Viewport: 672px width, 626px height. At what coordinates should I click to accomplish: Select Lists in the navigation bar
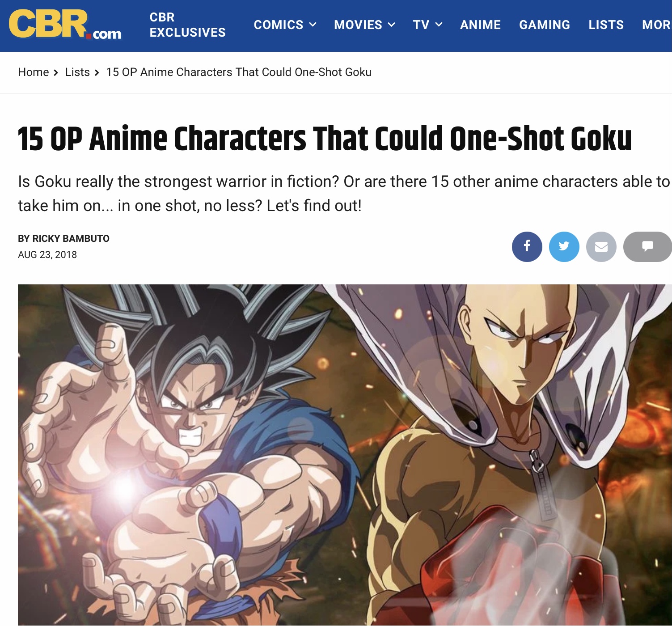pyautogui.click(x=606, y=25)
